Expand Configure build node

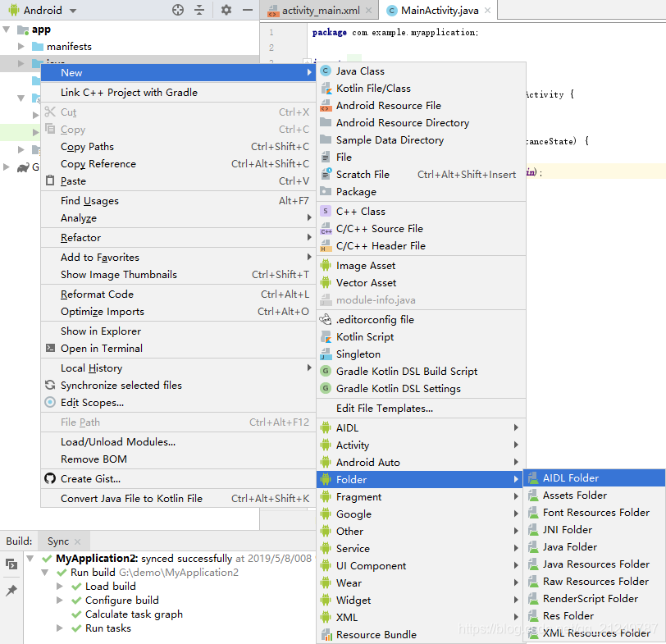(x=59, y=601)
